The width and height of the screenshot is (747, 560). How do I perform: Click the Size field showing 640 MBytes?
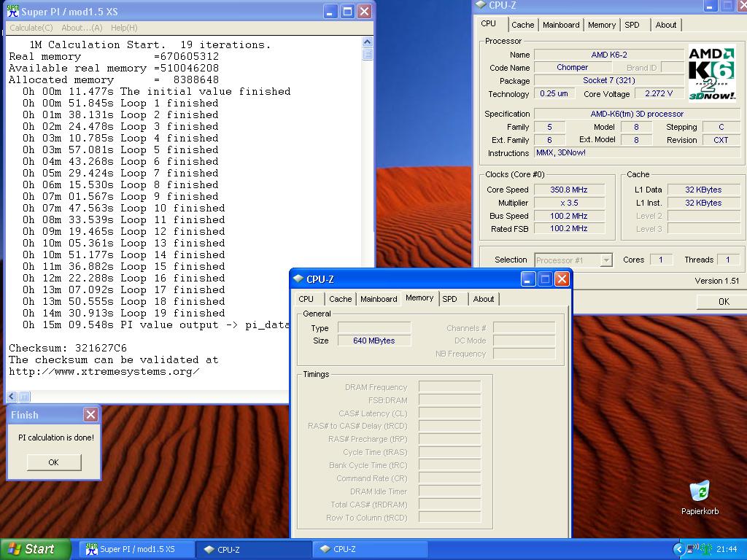pos(374,341)
